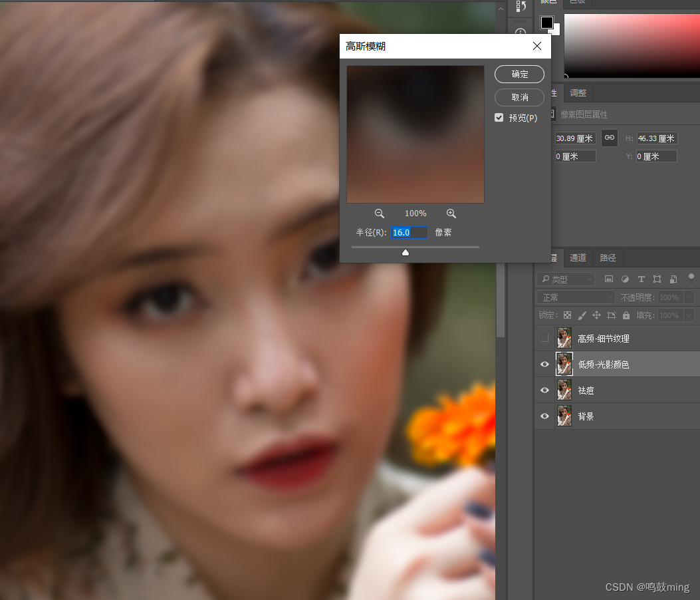Click the blur preview image in the dialog
This screenshot has height=600, width=700.
point(415,134)
